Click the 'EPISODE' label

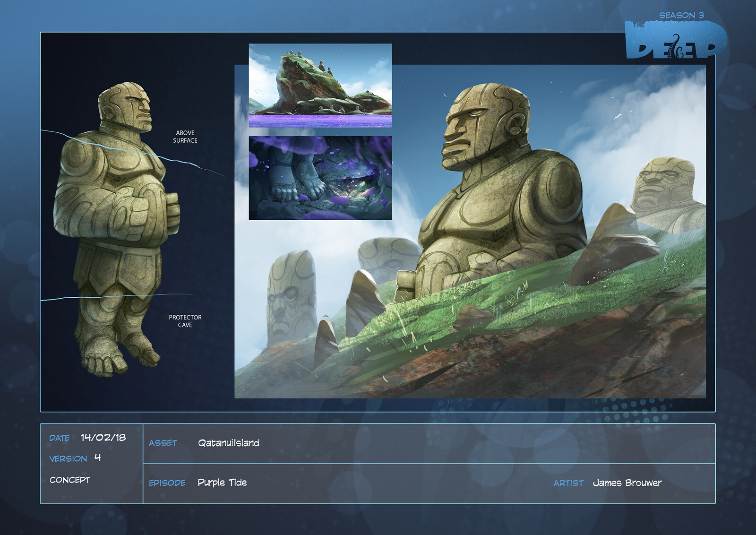click(167, 483)
